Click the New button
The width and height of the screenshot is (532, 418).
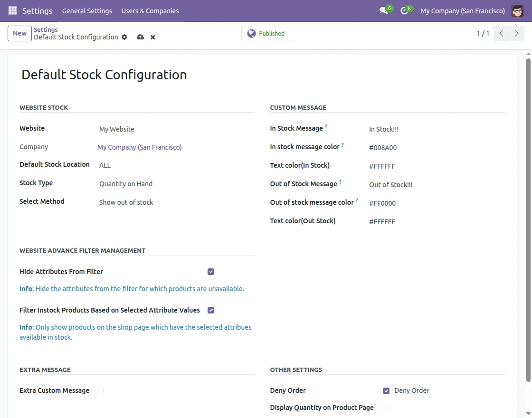(x=19, y=33)
